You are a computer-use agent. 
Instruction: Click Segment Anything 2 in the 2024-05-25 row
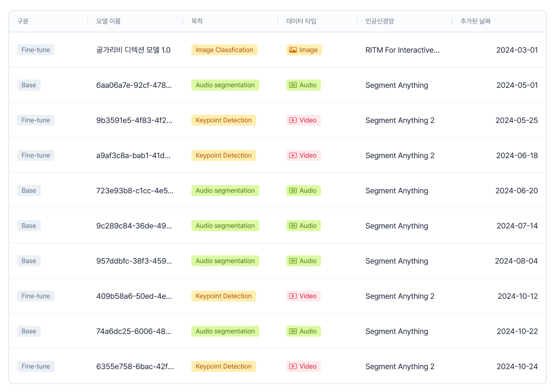tap(400, 120)
